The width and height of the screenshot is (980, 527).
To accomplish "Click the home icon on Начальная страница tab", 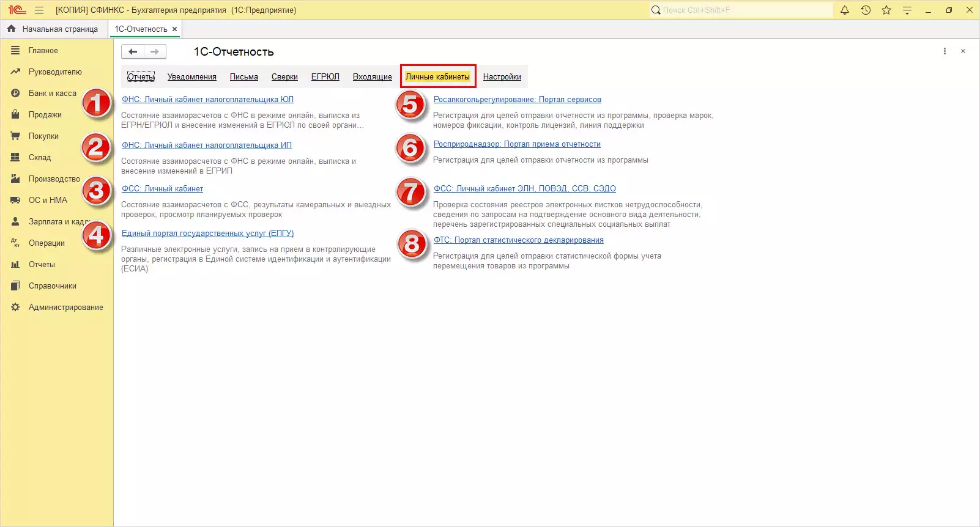I will tap(11, 29).
